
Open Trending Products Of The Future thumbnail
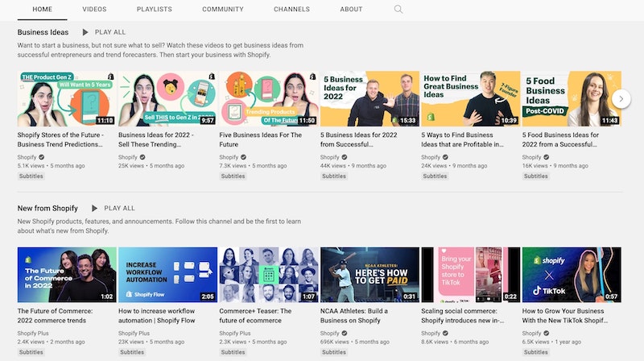point(269,98)
